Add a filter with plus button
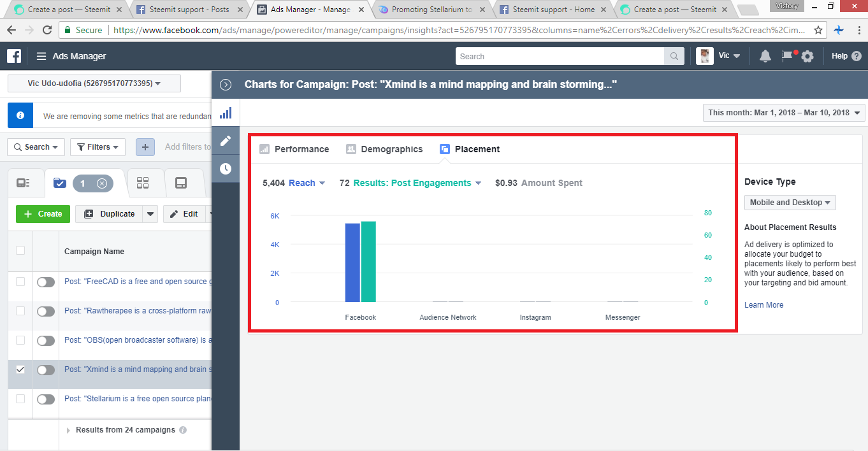The width and height of the screenshot is (868, 451). tap(145, 147)
